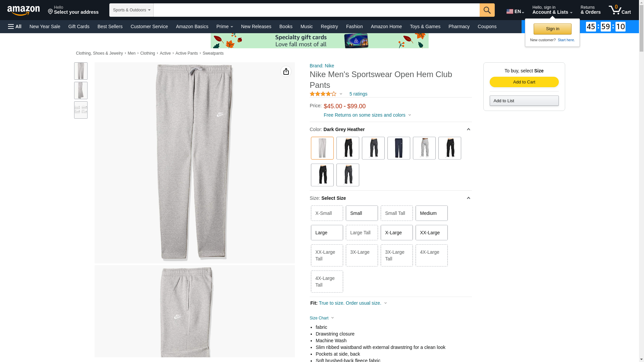Click the Amazon logo
The image size is (644, 362).
tap(23, 10)
